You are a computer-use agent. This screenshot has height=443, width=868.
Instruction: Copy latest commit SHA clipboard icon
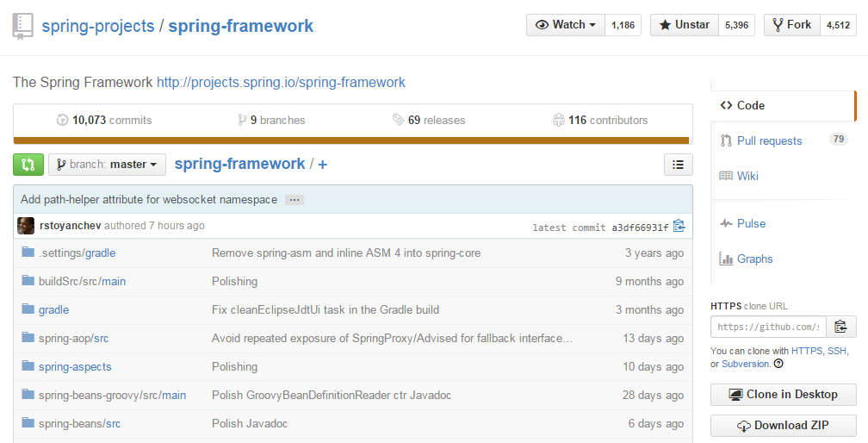click(x=679, y=226)
